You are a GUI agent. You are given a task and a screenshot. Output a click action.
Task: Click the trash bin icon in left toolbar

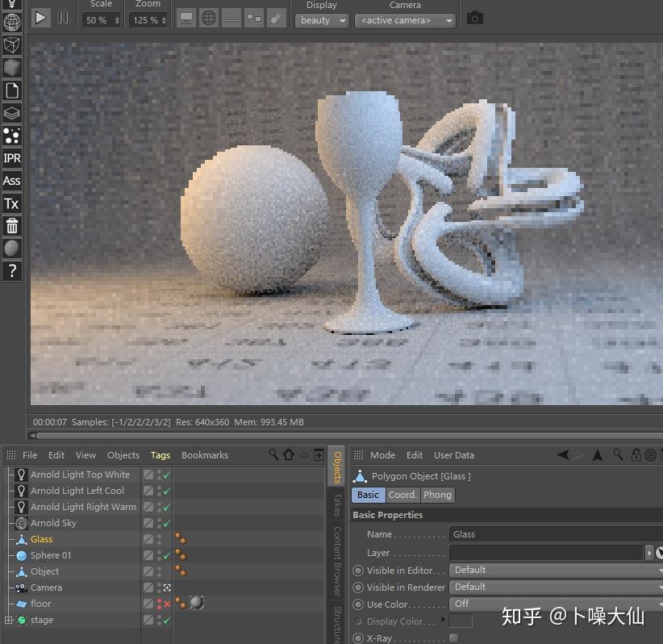point(11,226)
